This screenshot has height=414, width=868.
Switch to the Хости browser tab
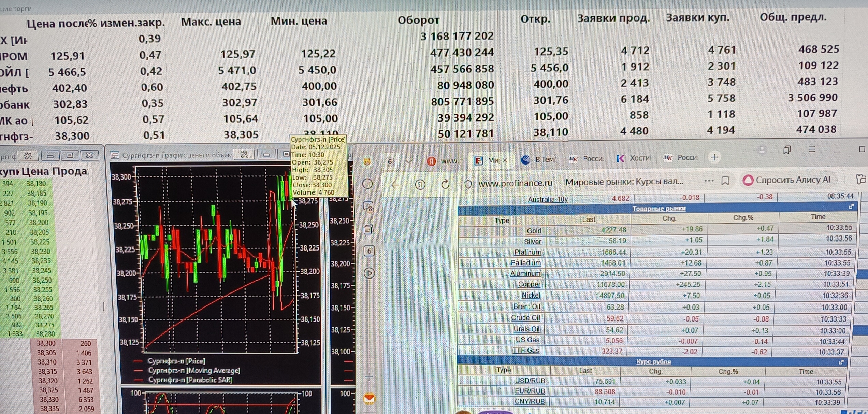point(634,158)
